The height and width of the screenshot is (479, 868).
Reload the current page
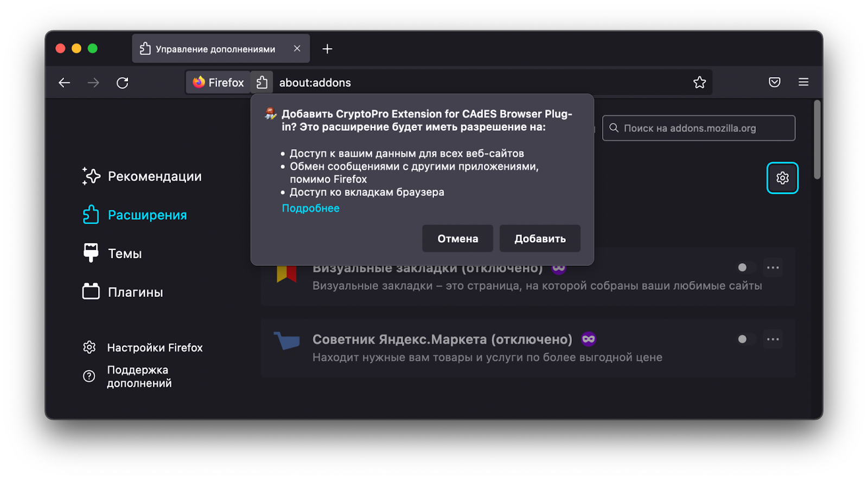(123, 82)
